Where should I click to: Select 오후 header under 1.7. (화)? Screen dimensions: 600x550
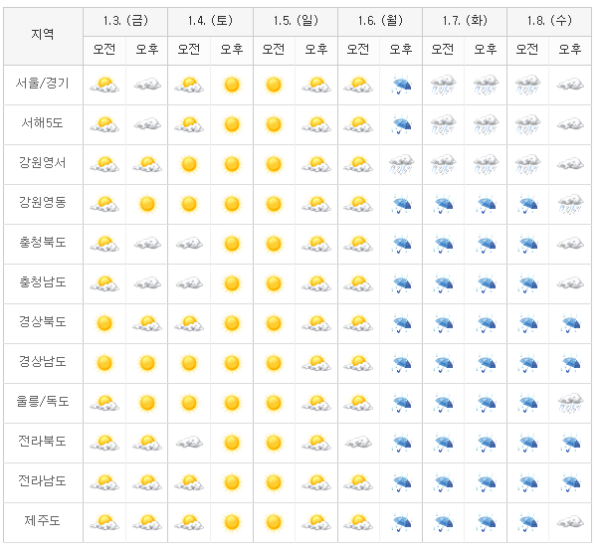click(x=486, y=48)
